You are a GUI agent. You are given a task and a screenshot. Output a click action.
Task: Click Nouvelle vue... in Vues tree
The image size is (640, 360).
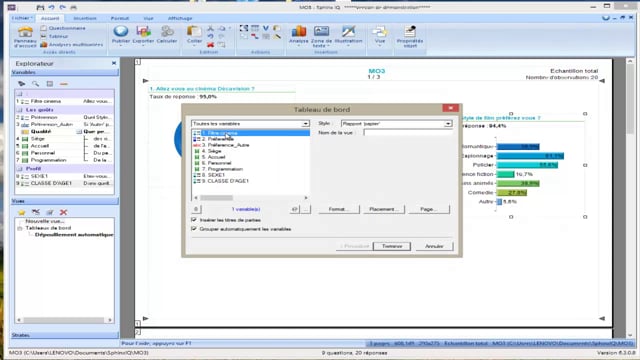point(44,221)
